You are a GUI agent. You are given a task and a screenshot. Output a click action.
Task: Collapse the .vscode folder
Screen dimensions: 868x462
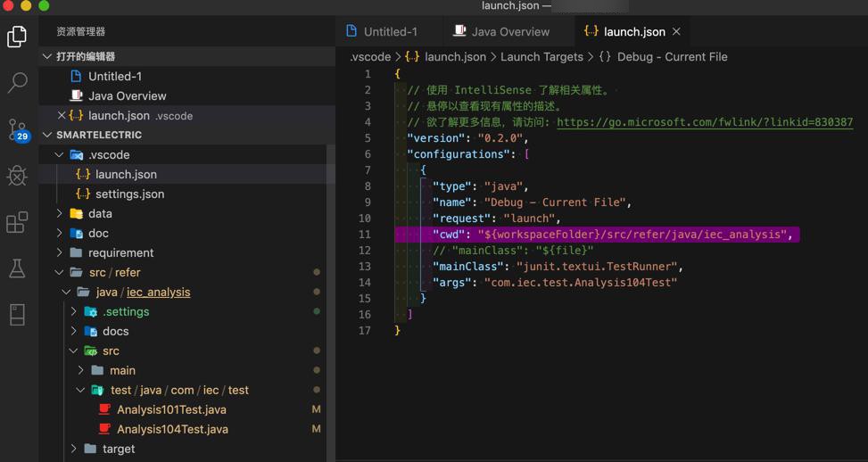(x=59, y=155)
